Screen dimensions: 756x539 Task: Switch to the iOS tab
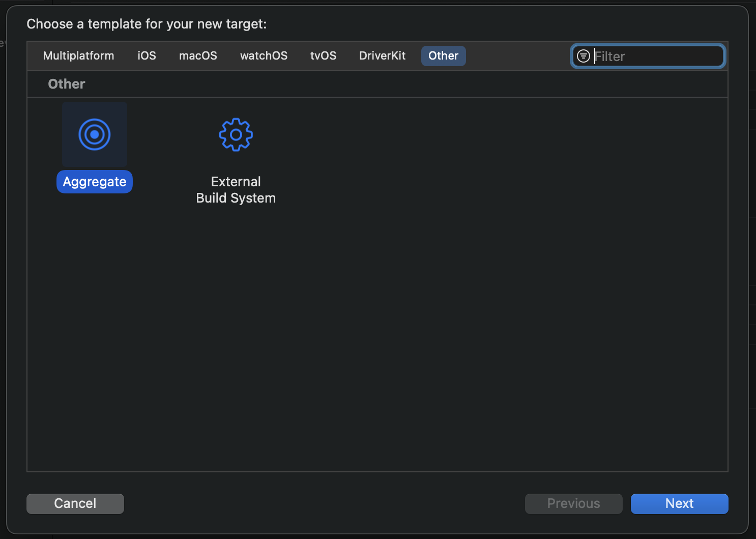147,55
